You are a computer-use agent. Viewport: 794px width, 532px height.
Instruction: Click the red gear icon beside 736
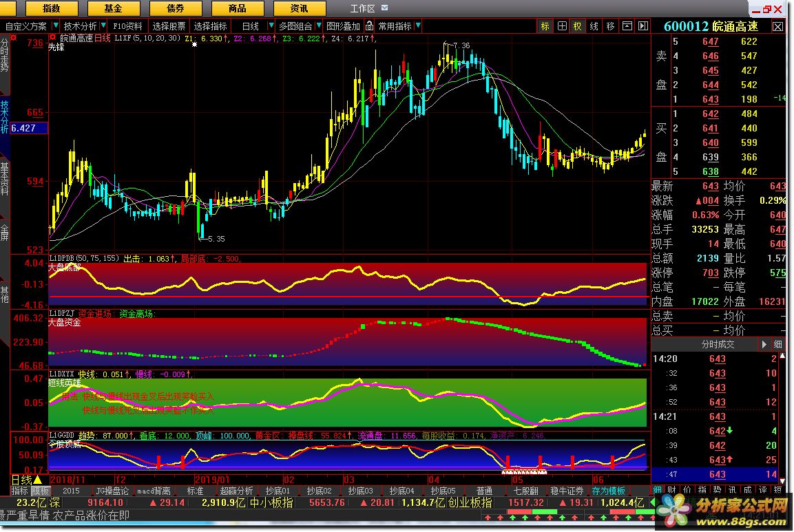pyautogui.click(x=14, y=38)
